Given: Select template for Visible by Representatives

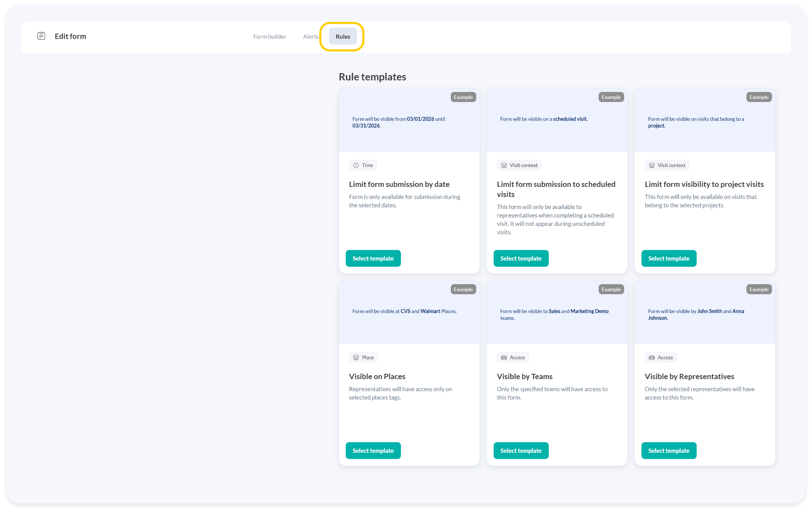Looking at the screenshot, I should coord(669,451).
